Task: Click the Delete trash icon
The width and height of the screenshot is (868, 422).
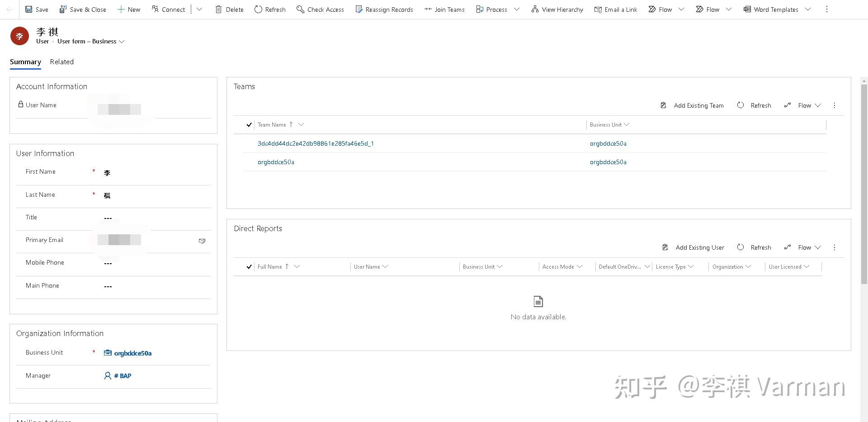Action: point(219,9)
